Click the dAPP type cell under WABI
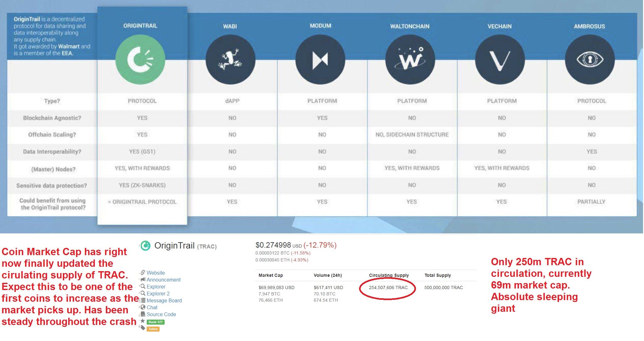The image size is (644, 341). click(232, 101)
